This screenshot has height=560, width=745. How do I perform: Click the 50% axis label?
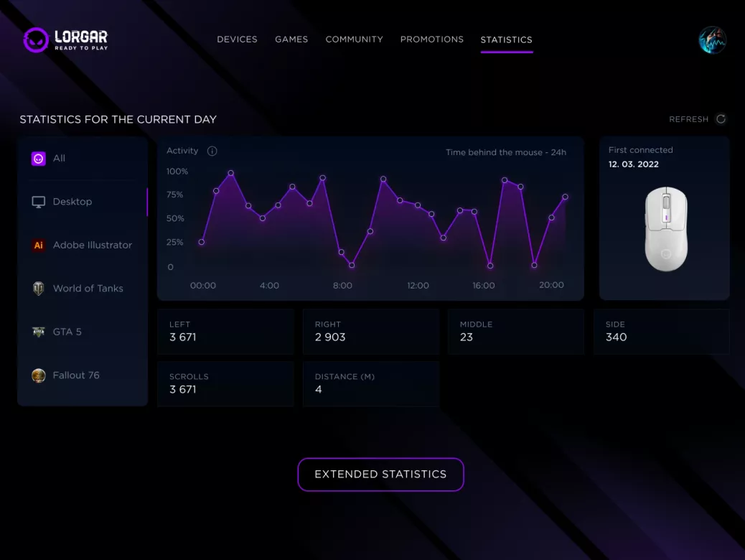[175, 219]
